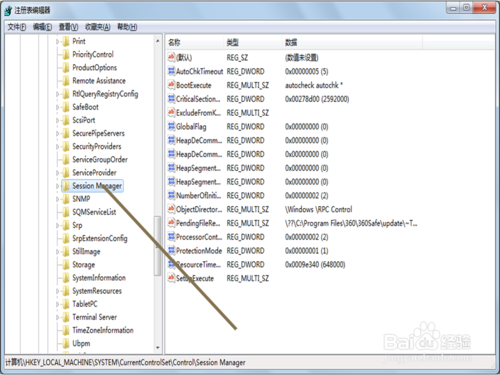500x375 pixels.
Task: Sort values by the 数据 column header
Action: click(x=352, y=42)
